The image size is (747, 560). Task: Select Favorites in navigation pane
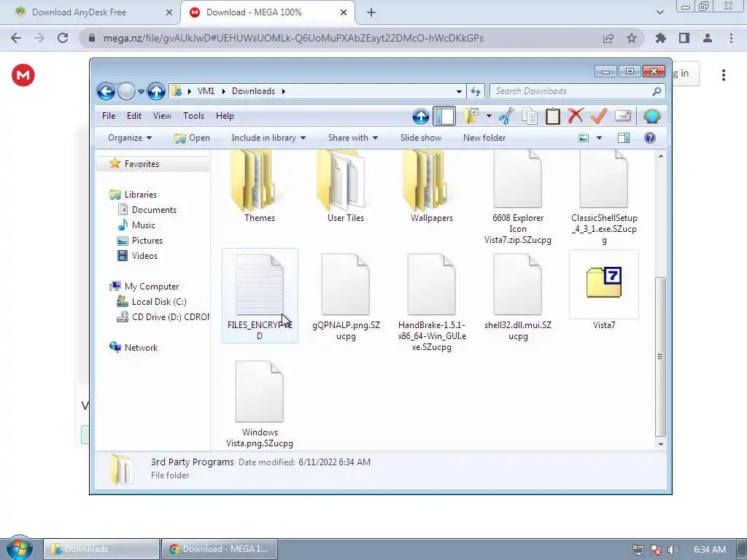(142, 164)
